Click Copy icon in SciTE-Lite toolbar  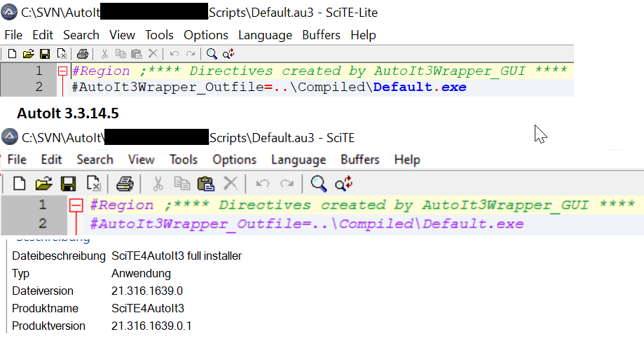(121, 54)
